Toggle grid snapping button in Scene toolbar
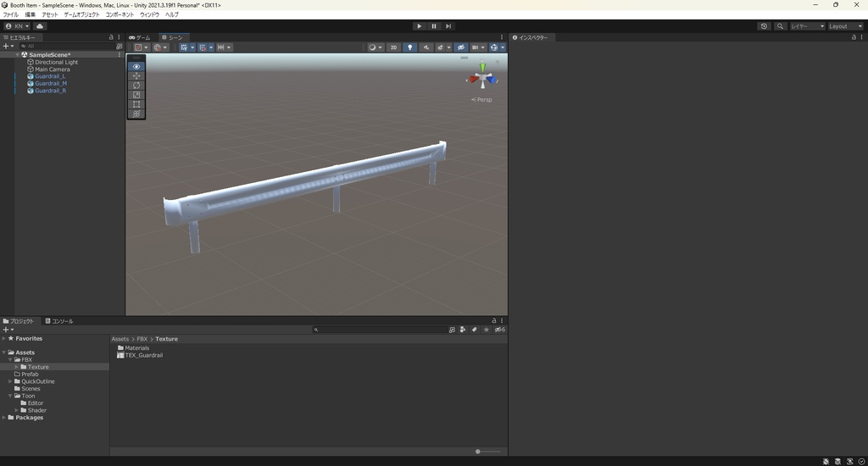The height and width of the screenshot is (466, 868). click(x=203, y=47)
